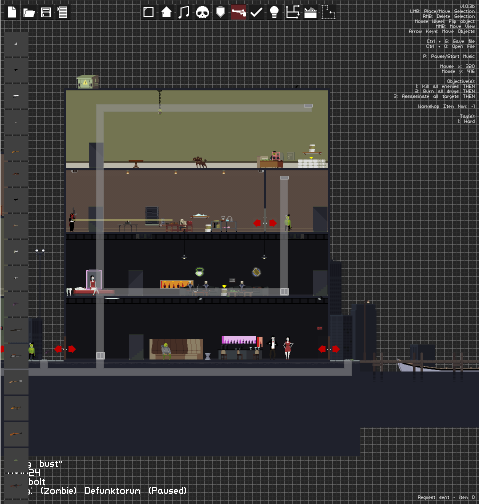Click the clapperboard icon in toolbar
479x504 pixels.
coord(310,12)
